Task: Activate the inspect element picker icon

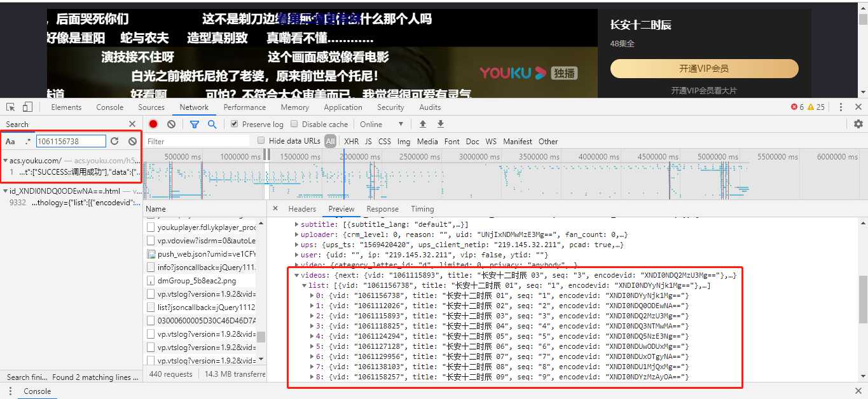Action: [11, 107]
